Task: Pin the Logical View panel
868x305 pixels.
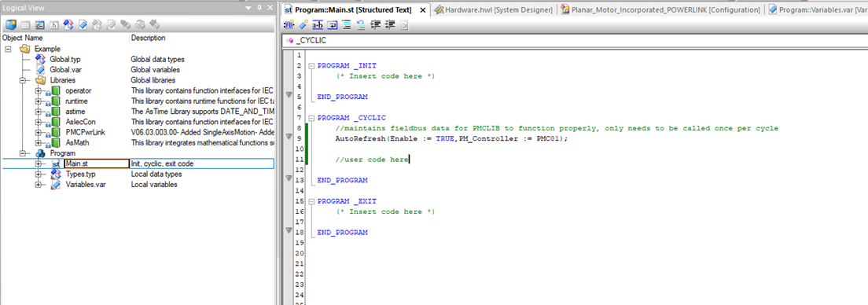Action: pyautogui.click(x=259, y=8)
